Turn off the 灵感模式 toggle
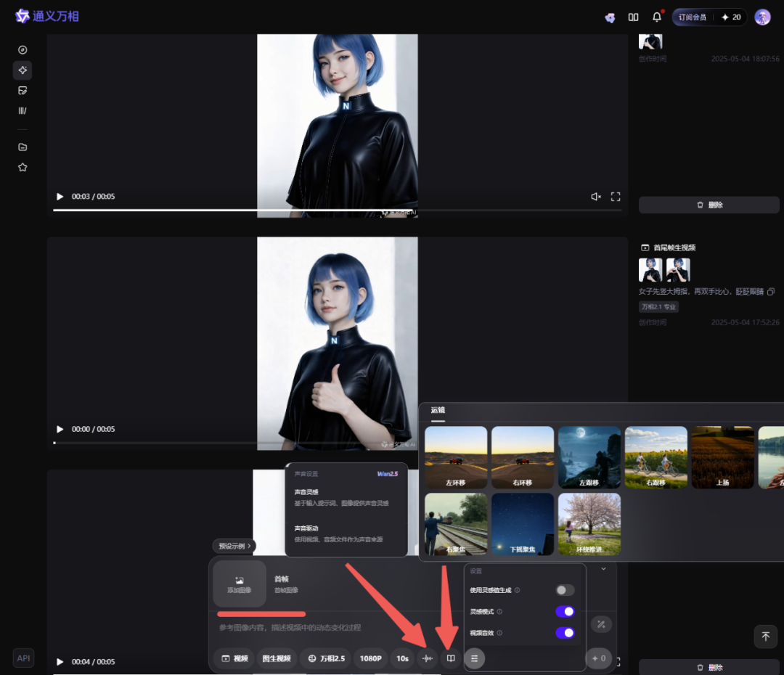Image resolution: width=784 pixels, height=675 pixels. coord(564,612)
